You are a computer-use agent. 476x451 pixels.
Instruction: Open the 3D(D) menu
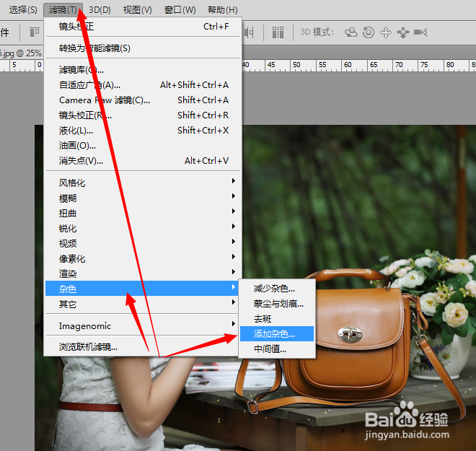click(100, 9)
